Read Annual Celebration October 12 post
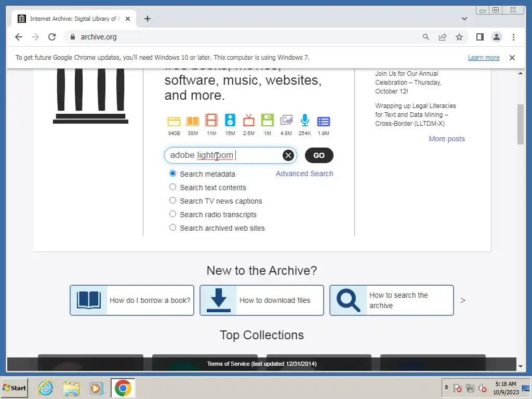Screen dimensions: 532x399 click(408, 83)
